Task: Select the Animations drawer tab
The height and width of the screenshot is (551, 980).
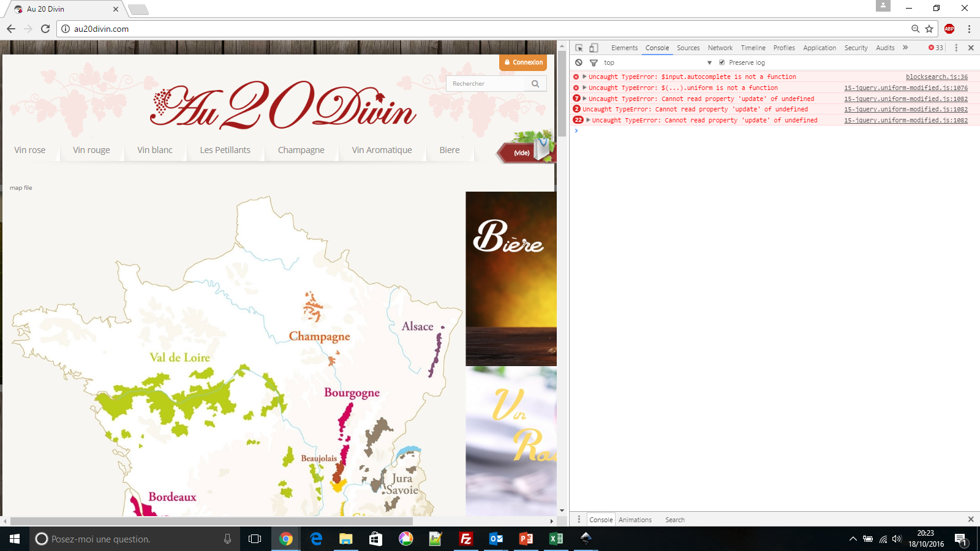Action: coord(635,520)
